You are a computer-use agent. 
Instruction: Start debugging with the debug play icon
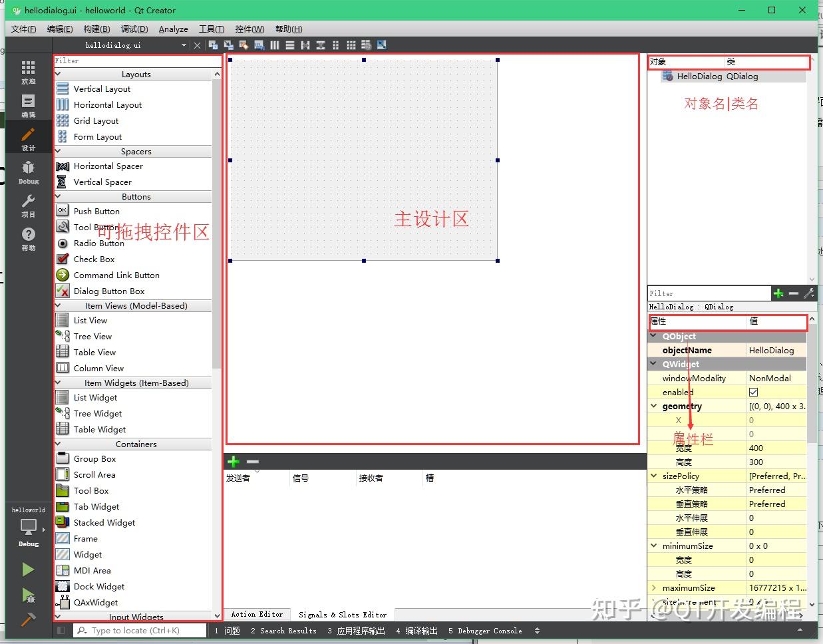[x=28, y=597]
